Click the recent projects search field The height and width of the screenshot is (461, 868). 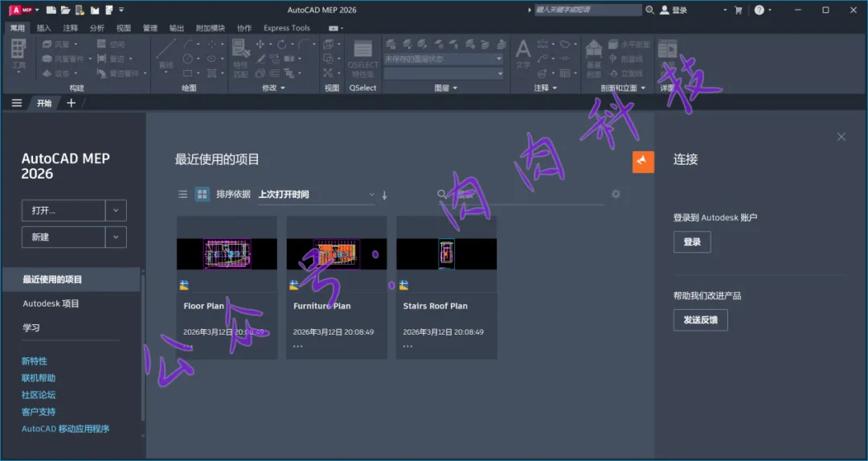click(x=520, y=195)
